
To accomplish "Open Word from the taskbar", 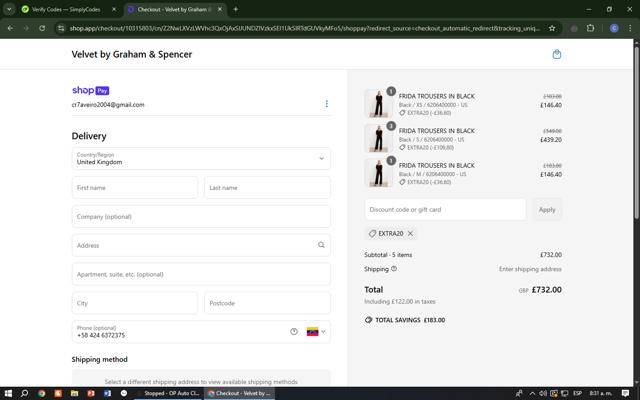I will pos(107,393).
